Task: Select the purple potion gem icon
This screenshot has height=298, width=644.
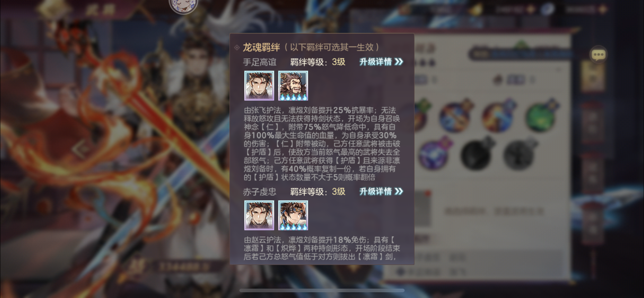Action: pos(434,154)
